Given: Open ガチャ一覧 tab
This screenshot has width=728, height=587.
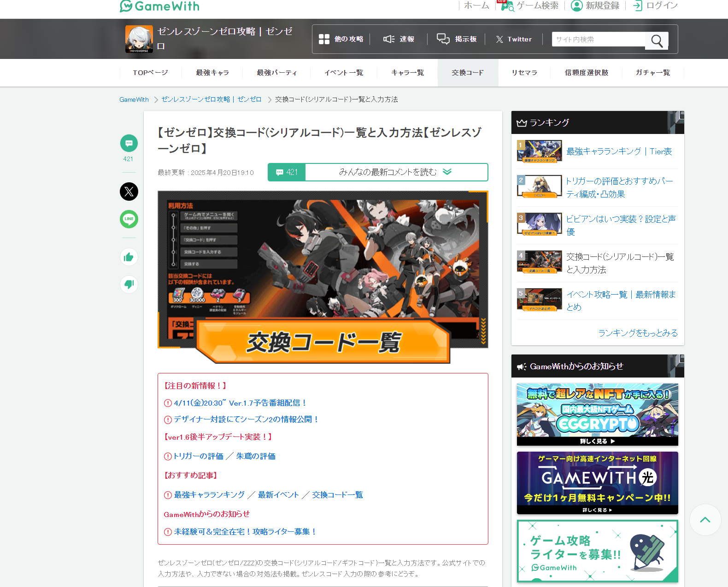Looking at the screenshot, I should tap(653, 73).
